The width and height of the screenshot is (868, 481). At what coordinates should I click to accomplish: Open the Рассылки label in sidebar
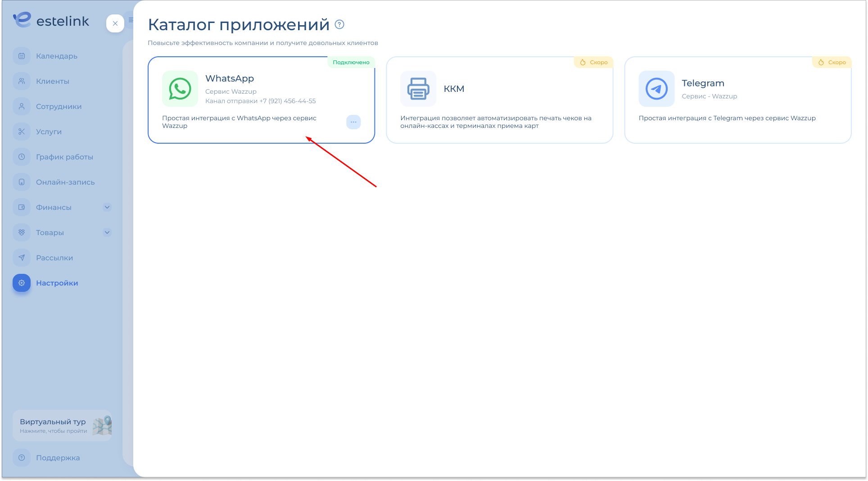(x=54, y=258)
